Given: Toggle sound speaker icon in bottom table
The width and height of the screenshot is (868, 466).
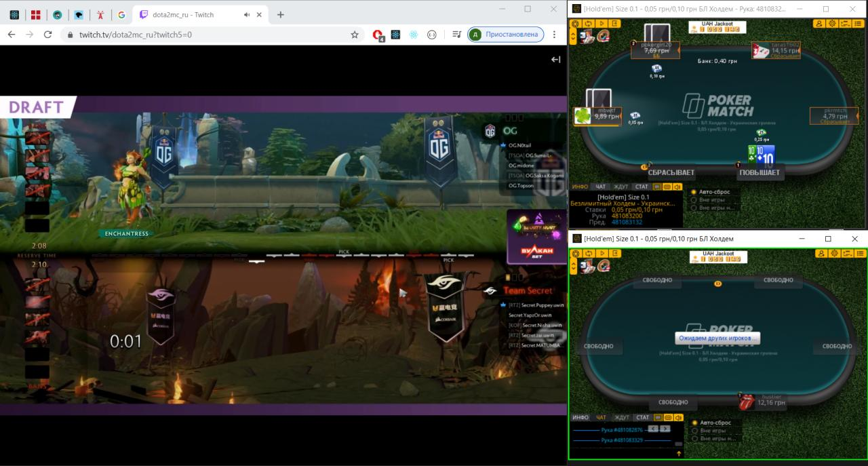Looking at the screenshot, I should 677,417.
